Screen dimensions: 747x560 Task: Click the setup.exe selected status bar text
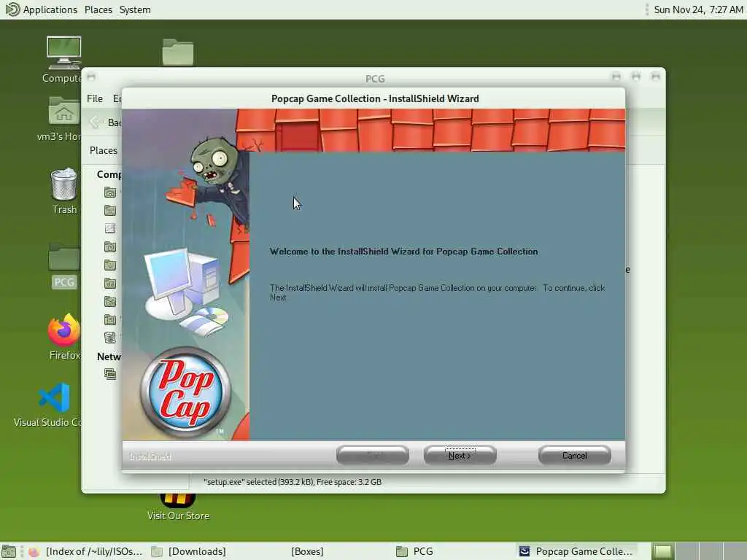click(293, 482)
